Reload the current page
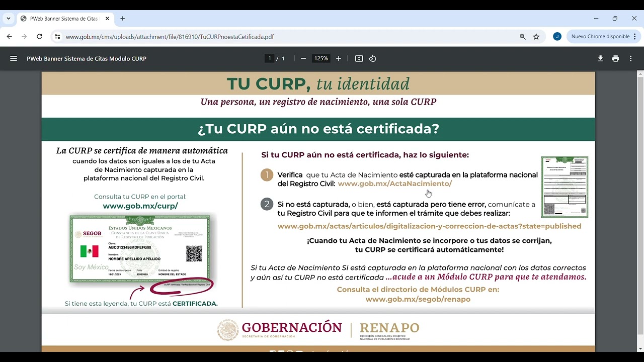 (x=39, y=37)
